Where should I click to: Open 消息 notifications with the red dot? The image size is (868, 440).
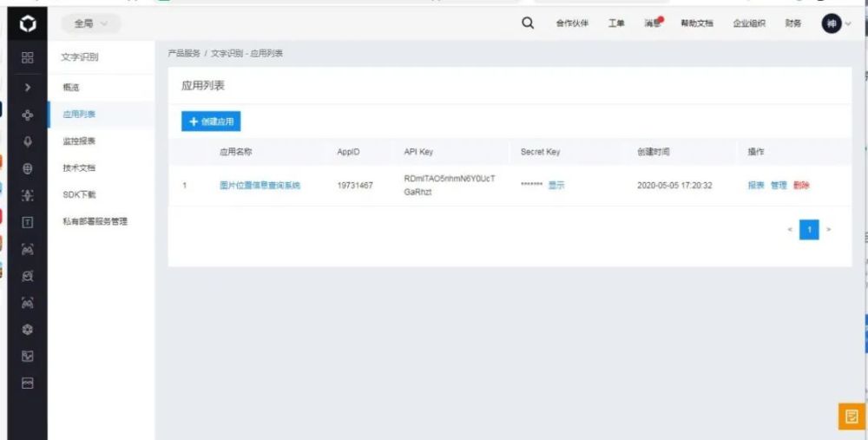pyautogui.click(x=654, y=23)
